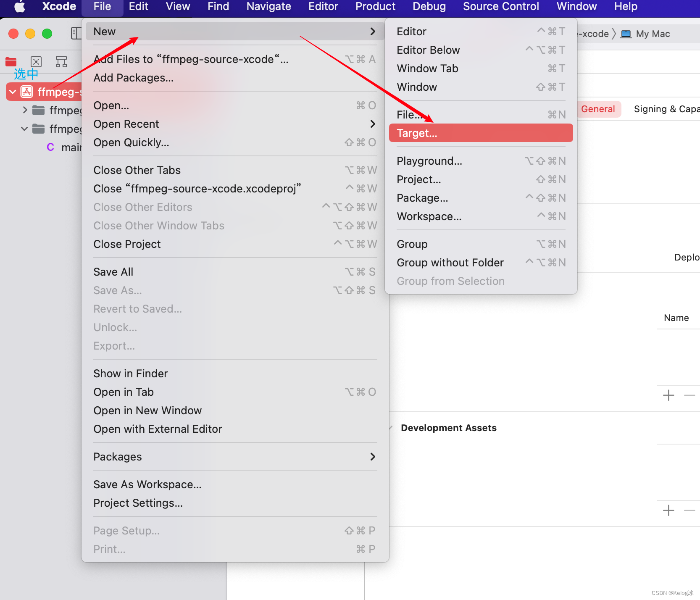Choose Close Project
The height and width of the screenshot is (600, 700).
tap(235, 244)
